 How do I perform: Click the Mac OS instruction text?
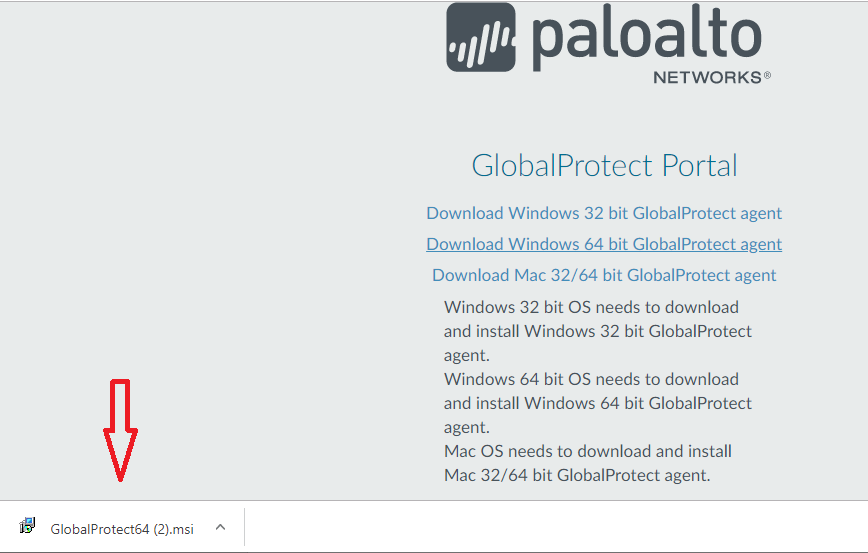[x=587, y=451]
